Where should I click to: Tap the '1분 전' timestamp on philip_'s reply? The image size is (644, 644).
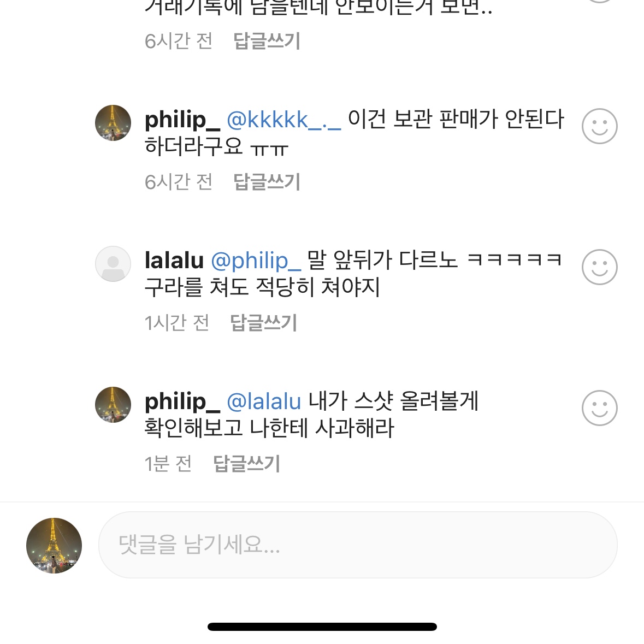point(168,464)
